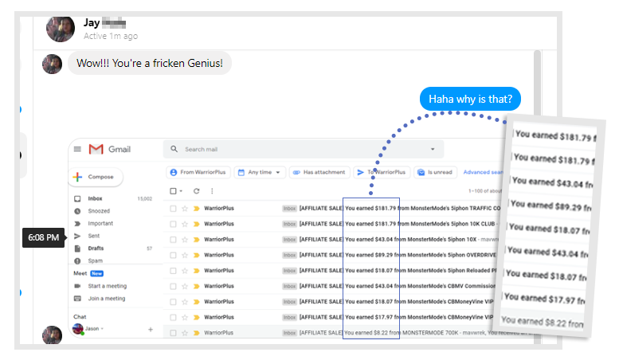Click Start a meeting

tap(108, 286)
